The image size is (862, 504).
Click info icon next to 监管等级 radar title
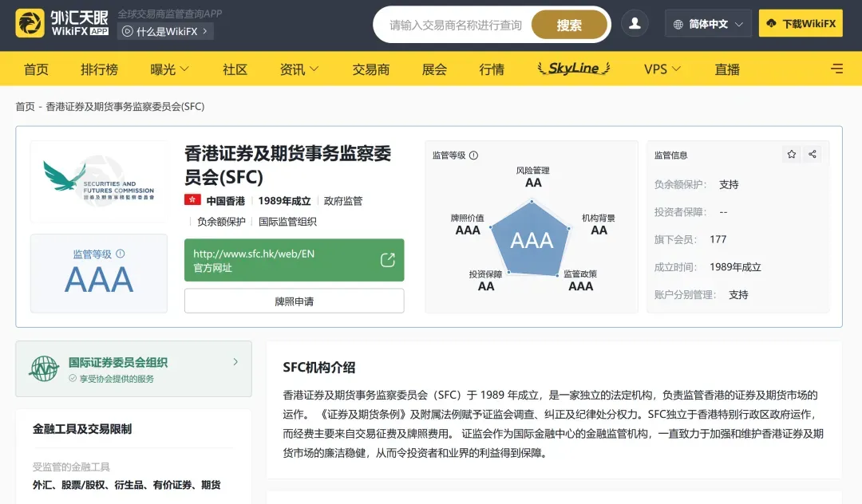(473, 156)
